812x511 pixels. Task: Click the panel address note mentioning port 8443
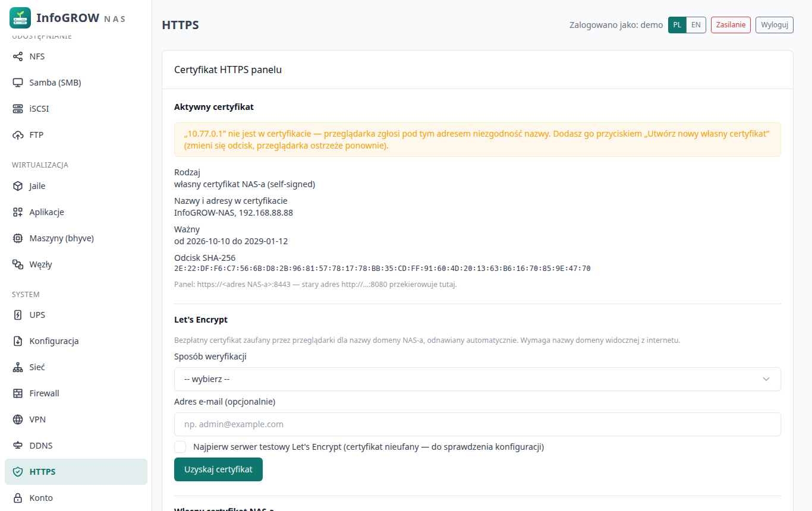click(x=316, y=285)
